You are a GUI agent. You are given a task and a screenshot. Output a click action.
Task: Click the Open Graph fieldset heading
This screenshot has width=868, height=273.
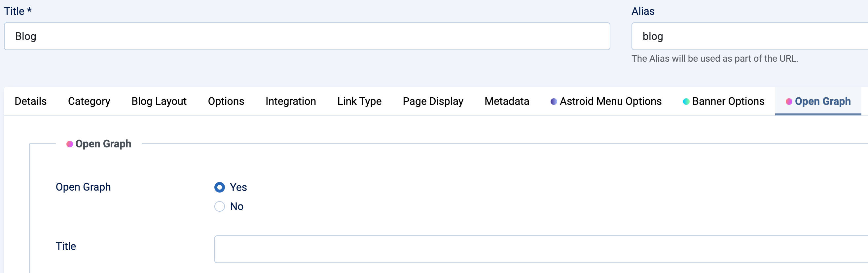[x=99, y=144]
